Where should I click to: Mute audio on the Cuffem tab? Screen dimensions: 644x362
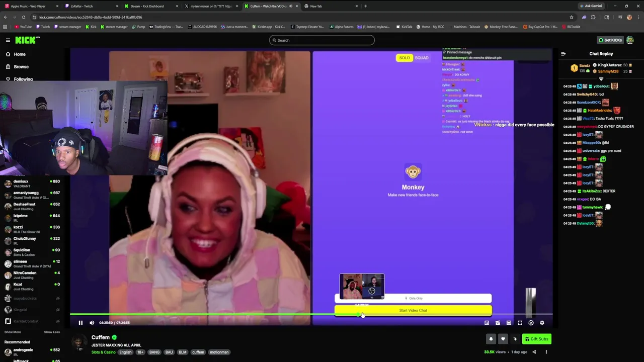coord(290,6)
